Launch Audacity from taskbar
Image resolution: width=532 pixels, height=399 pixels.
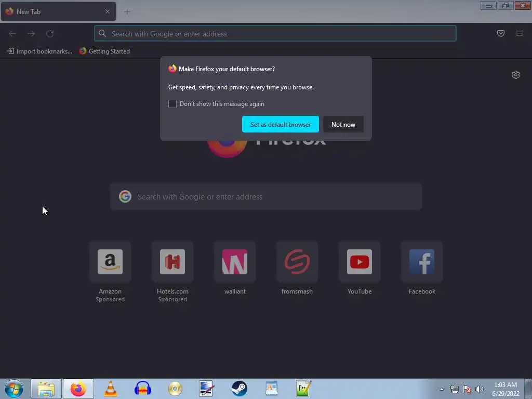[143, 389]
